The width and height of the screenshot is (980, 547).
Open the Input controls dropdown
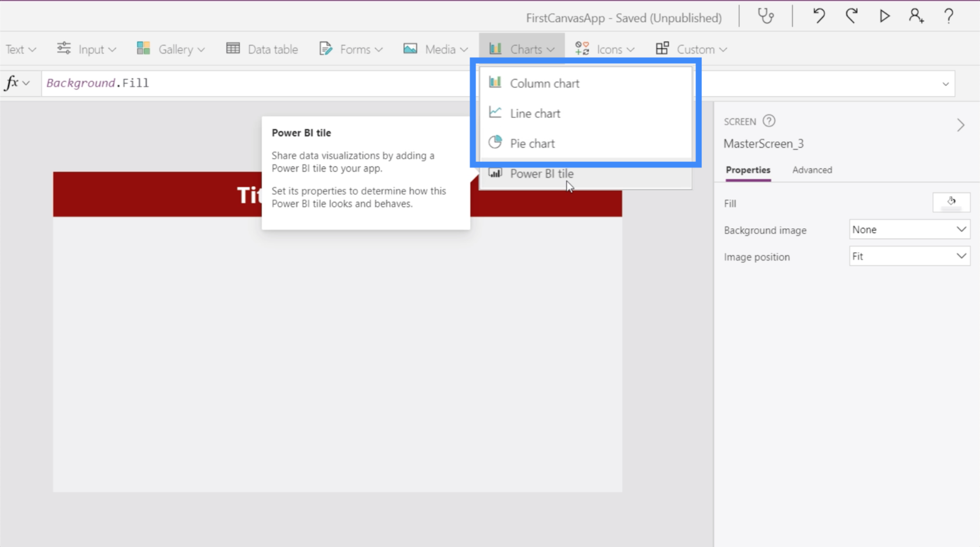point(86,50)
